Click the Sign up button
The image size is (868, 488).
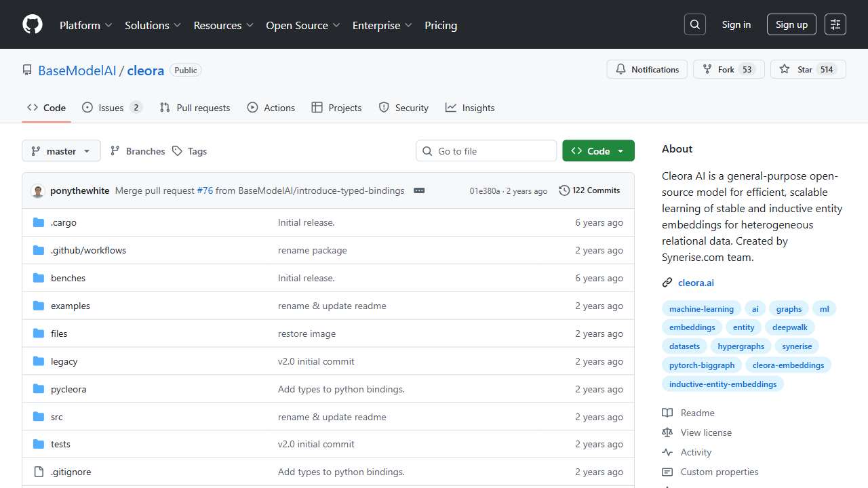click(791, 24)
